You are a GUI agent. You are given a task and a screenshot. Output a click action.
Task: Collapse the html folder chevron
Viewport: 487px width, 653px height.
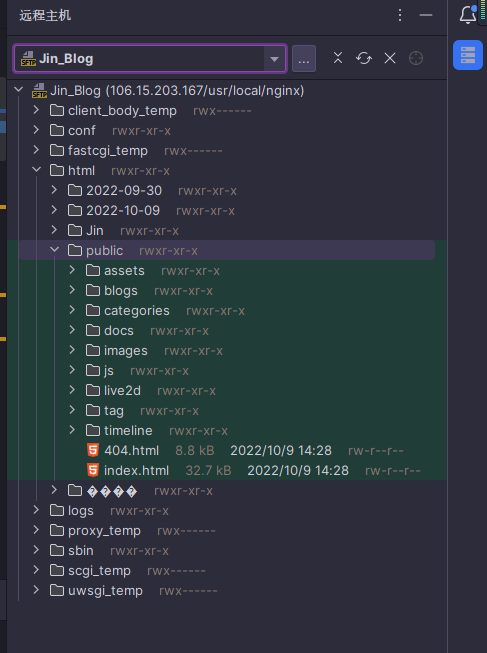pyautogui.click(x=36, y=170)
